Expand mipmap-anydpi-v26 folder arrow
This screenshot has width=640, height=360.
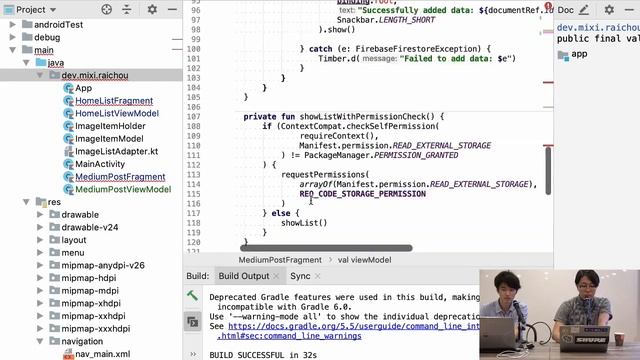[x=40, y=265]
